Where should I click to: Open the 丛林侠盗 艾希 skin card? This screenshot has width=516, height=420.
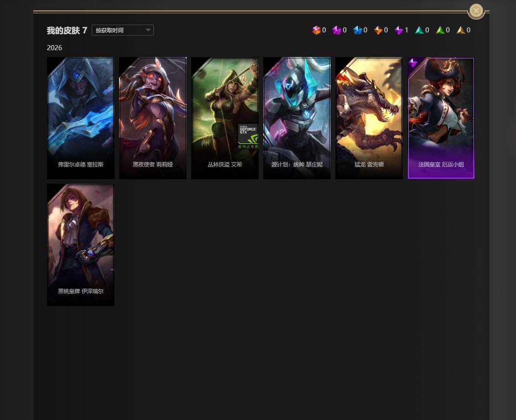[x=225, y=118]
